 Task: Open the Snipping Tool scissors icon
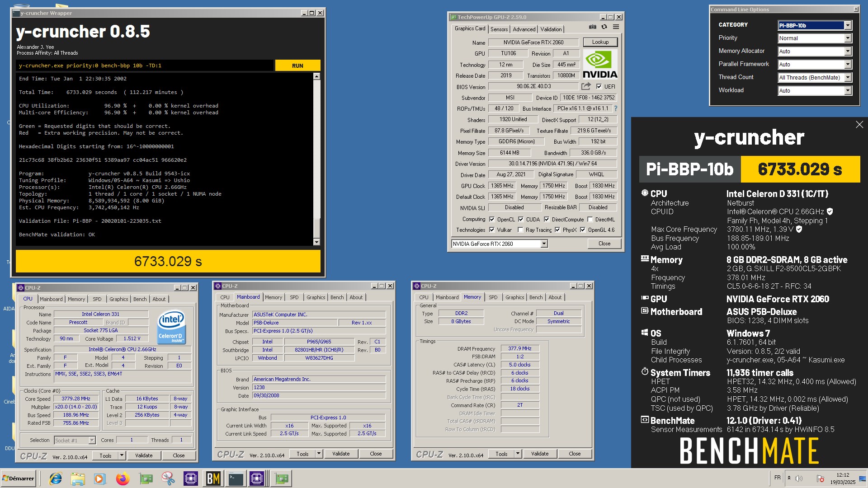(x=168, y=479)
